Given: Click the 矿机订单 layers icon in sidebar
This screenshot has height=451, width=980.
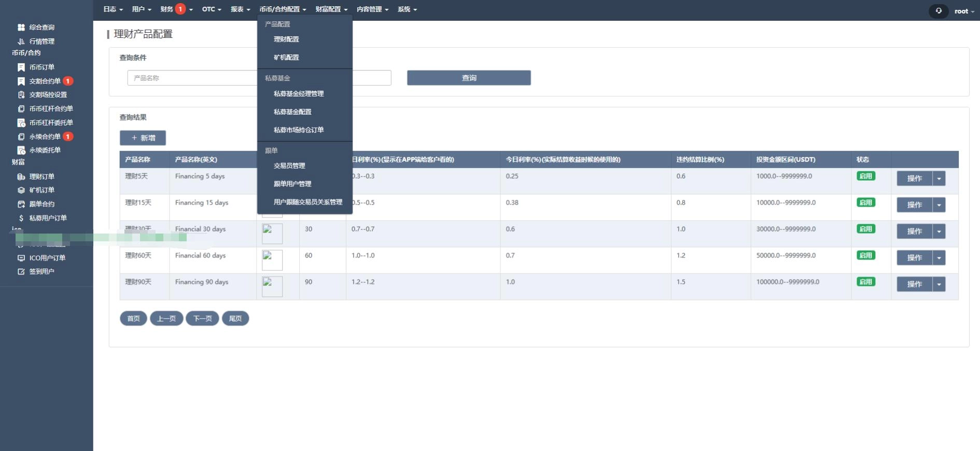Looking at the screenshot, I should point(21,190).
